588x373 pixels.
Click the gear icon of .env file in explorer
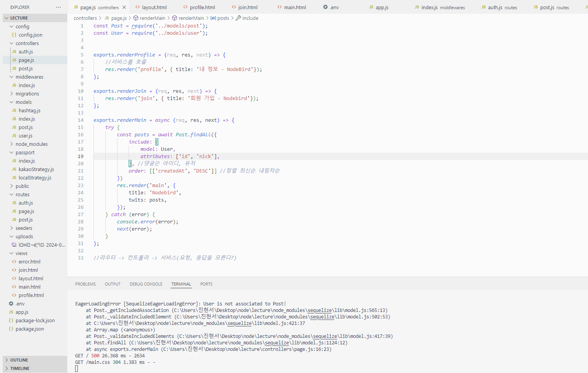(x=11, y=304)
